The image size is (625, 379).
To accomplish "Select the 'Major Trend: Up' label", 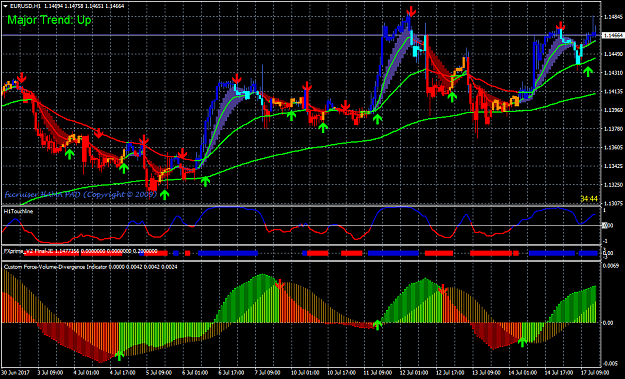I will click(49, 20).
